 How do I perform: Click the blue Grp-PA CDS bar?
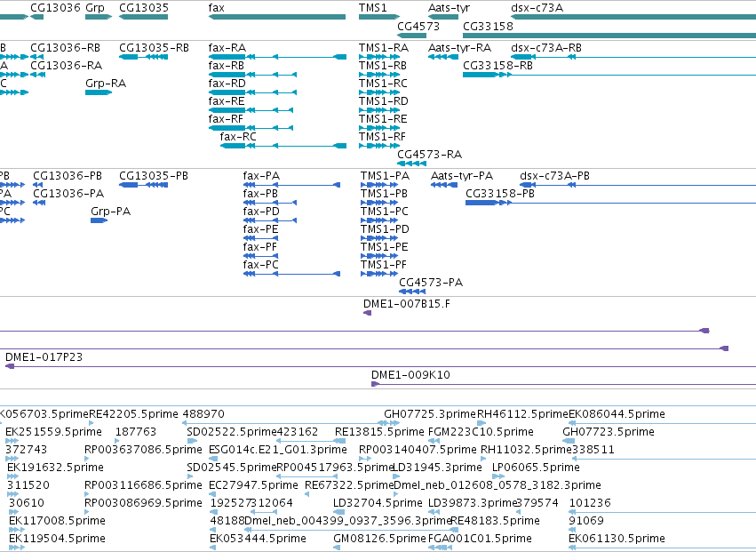99,220
